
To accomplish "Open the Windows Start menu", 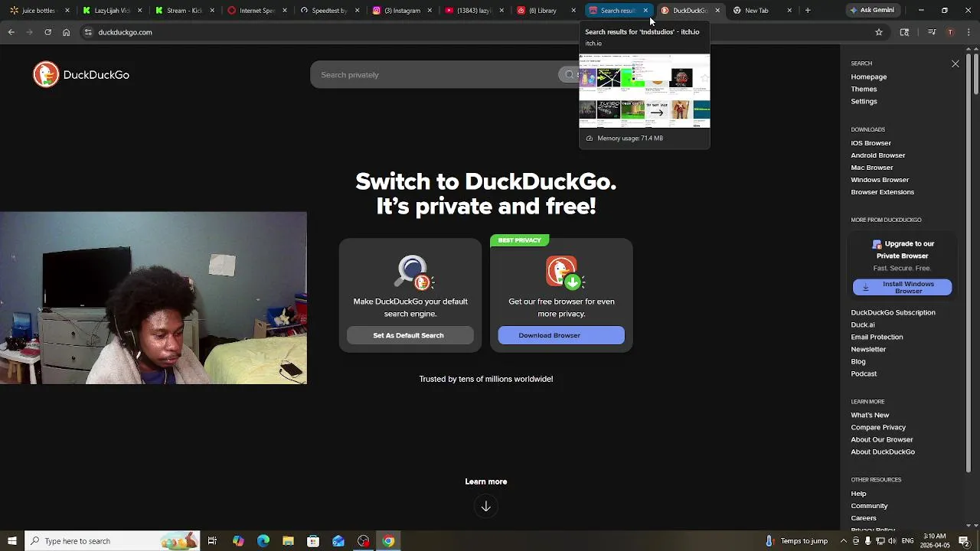I will [x=11, y=541].
